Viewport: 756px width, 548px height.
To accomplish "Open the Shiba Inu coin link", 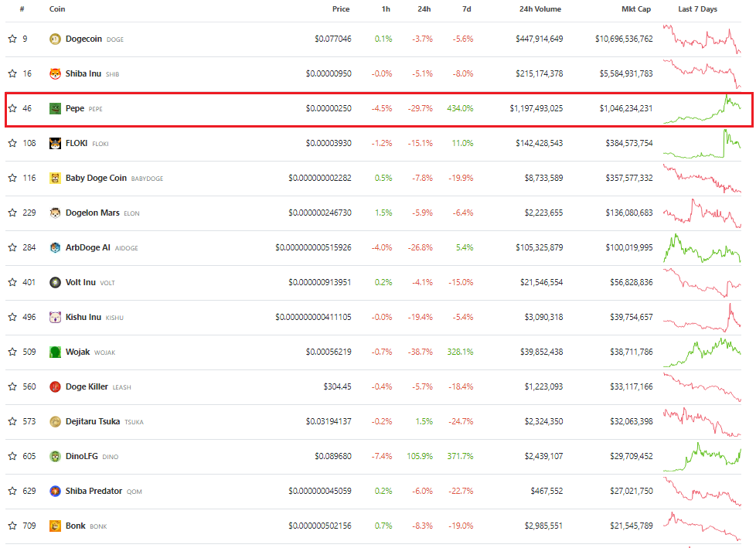I will pos(83,73).
